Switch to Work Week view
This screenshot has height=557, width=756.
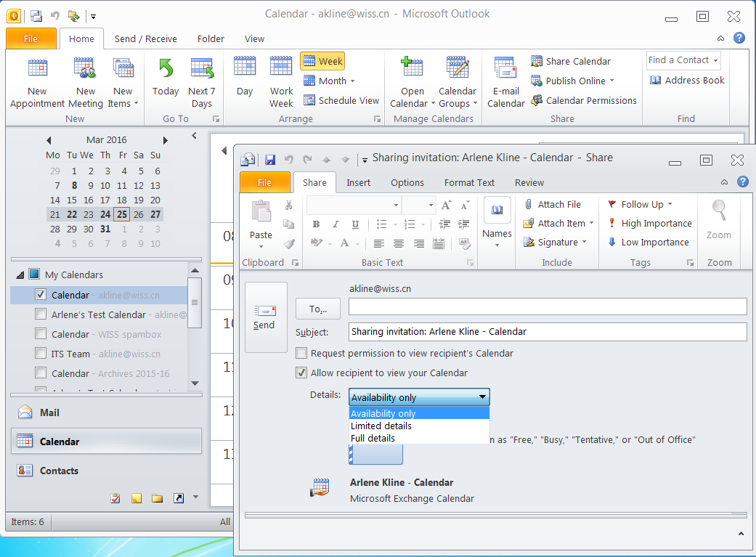pyautogui.click(x=281, y=83)
